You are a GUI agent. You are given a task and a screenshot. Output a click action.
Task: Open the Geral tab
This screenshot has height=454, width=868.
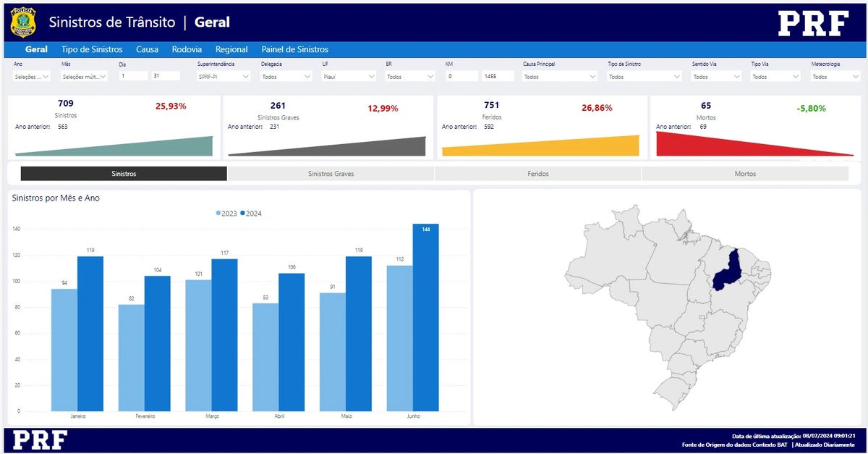36,50
